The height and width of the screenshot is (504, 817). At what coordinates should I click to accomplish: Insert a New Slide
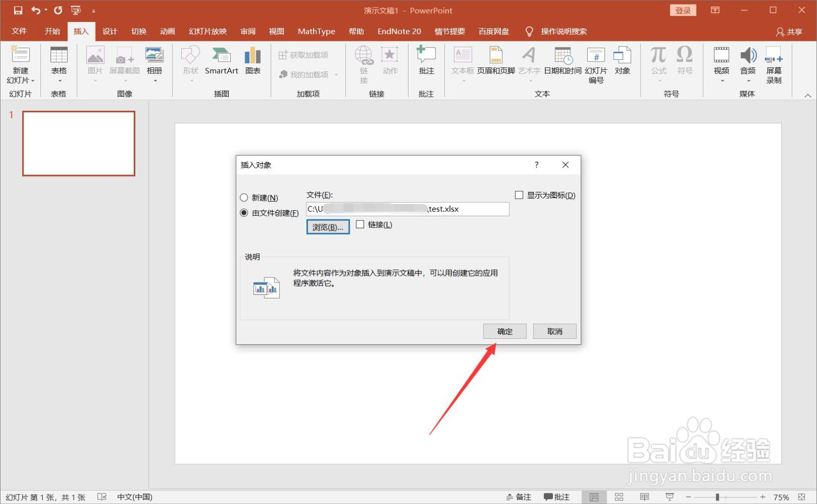pos(20,65)
